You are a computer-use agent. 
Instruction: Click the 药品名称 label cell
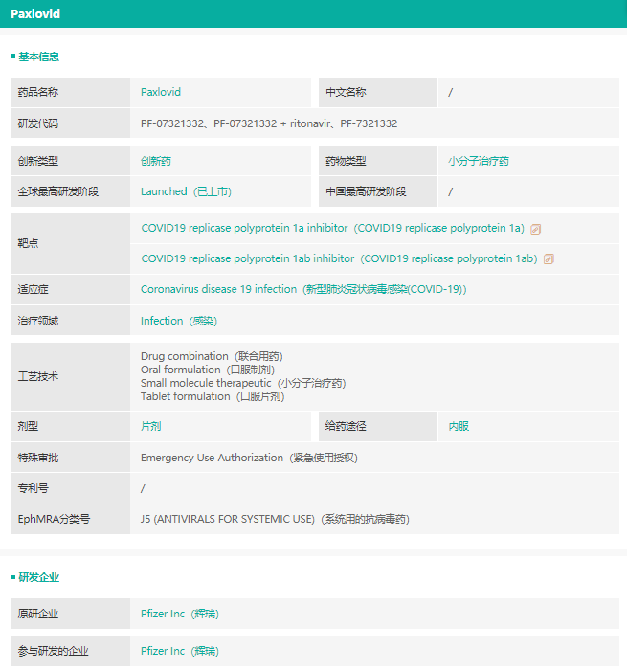pos(70,93)
